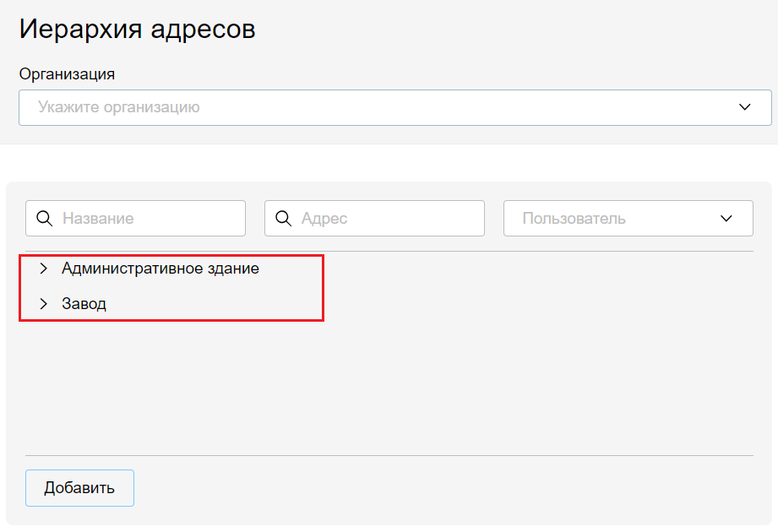The image size is (778, 532).
Task: Click blank space right of Добавить button
Action: pyautogui.click(x=422, y=488)
